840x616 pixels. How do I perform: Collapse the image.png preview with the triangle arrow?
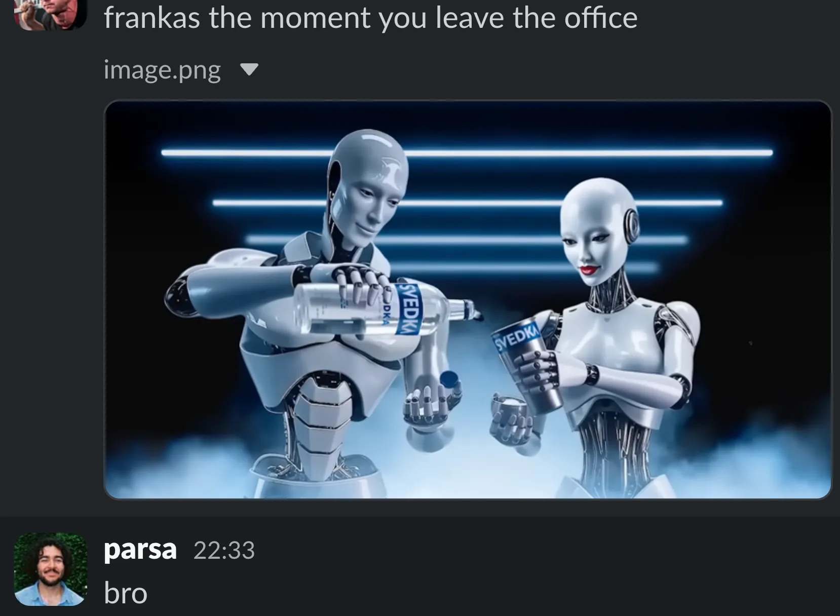pyautogui.click(x=249, y=69)
